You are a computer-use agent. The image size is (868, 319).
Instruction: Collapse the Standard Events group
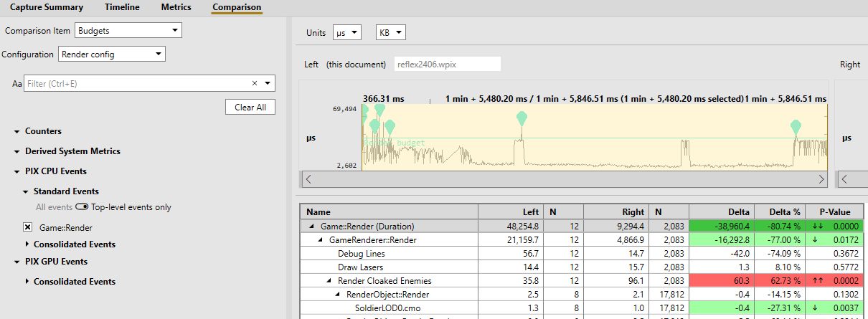click(x=26, y=192)
